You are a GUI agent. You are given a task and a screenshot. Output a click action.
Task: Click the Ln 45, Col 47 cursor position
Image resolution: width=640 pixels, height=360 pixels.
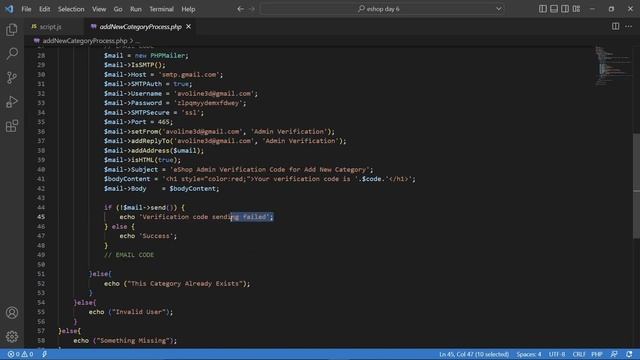pos(474,354)
